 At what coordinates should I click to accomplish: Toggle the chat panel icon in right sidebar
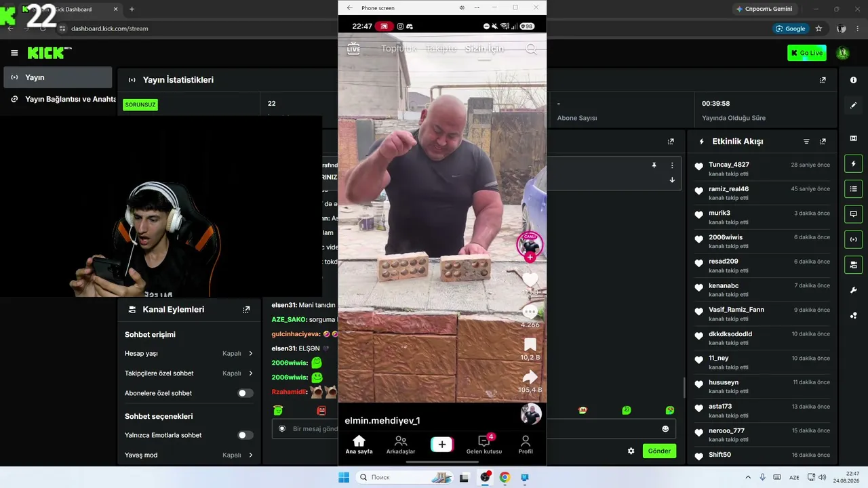(853, 214)
